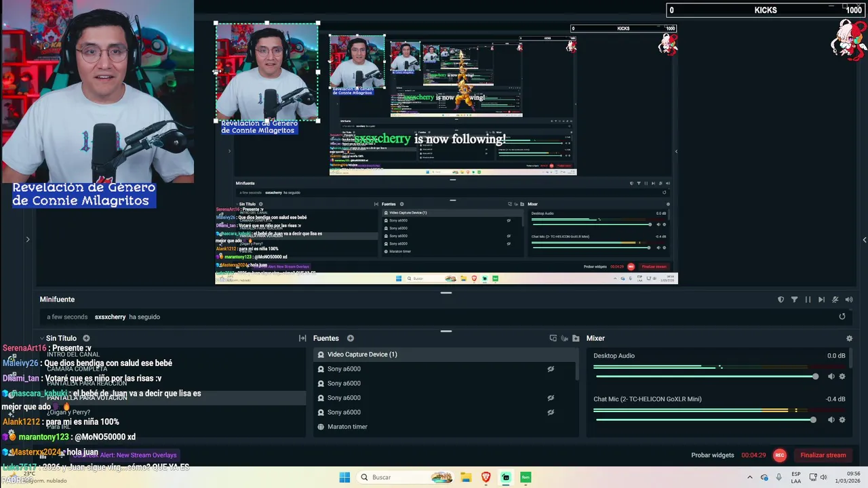The image size is (868, 488).
Task: Open Streamlabs icon on the taskbar
Action: (x=506, y=477)
